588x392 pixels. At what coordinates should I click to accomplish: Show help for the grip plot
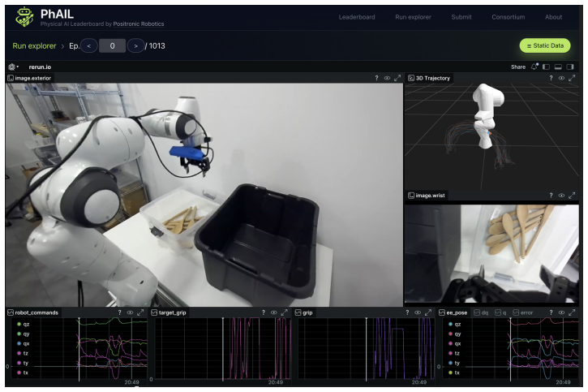tap(407, 312)
